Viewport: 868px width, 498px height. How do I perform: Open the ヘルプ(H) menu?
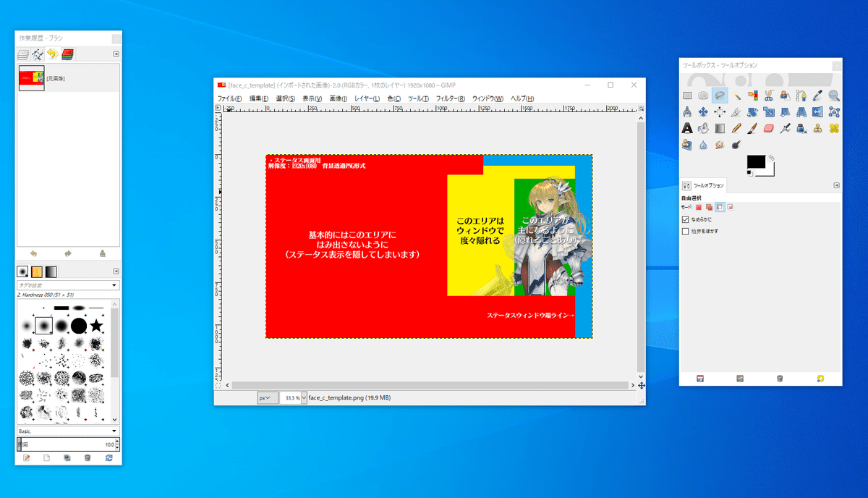(522, 98)
